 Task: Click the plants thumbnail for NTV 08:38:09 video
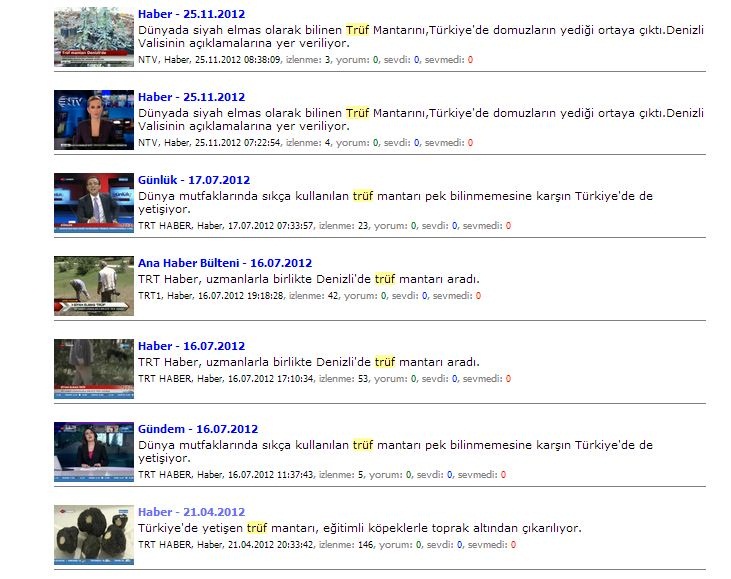tap(94, 37)
